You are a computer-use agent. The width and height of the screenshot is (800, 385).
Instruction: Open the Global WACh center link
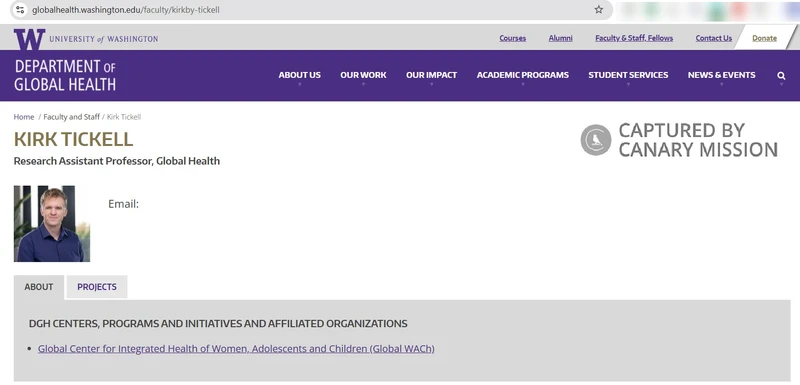tap(236, 349)
